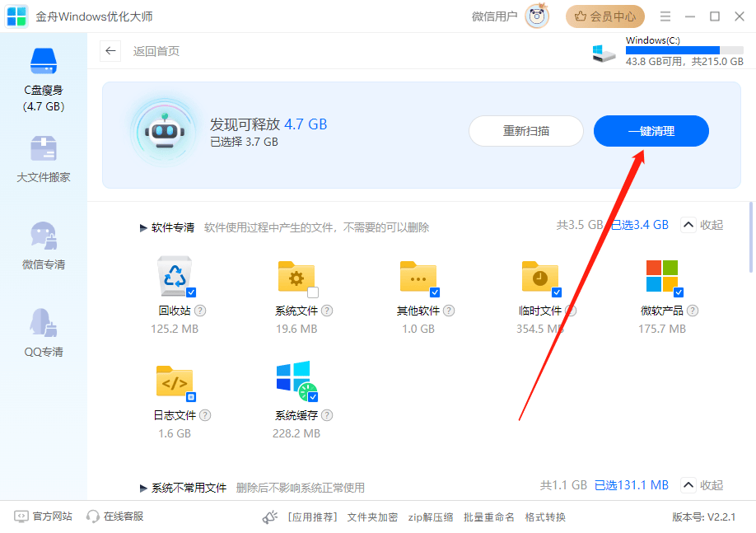This screenshot has width=756, height=533.
Task: Start cleanup with 一键清理 button
Action: click(x=651, y=131)
